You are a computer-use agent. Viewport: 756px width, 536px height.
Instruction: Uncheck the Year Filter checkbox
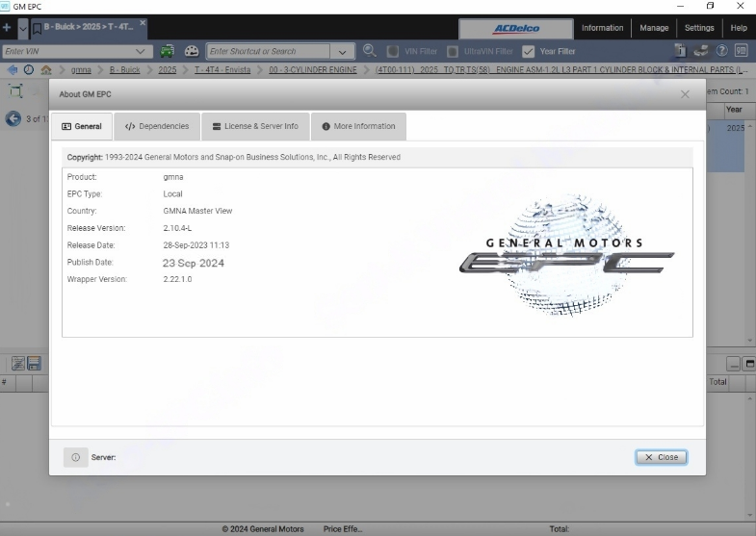point(529,51)
